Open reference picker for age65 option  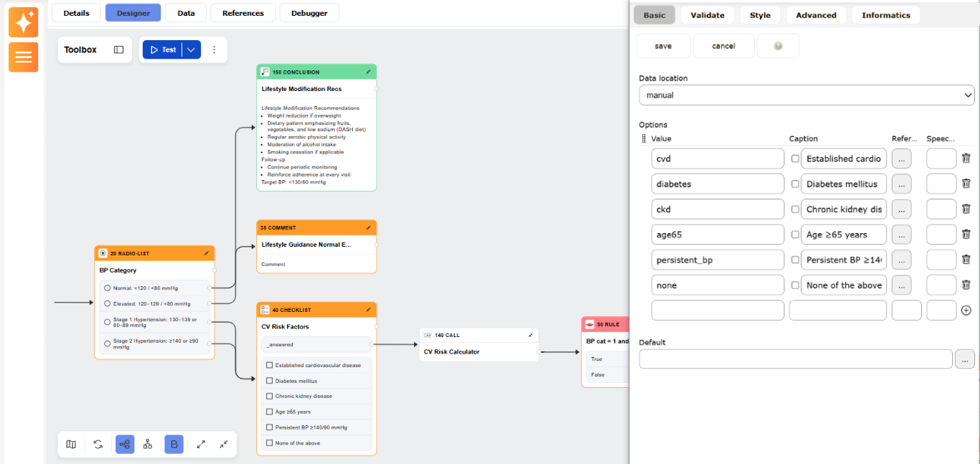coord(901,234)
